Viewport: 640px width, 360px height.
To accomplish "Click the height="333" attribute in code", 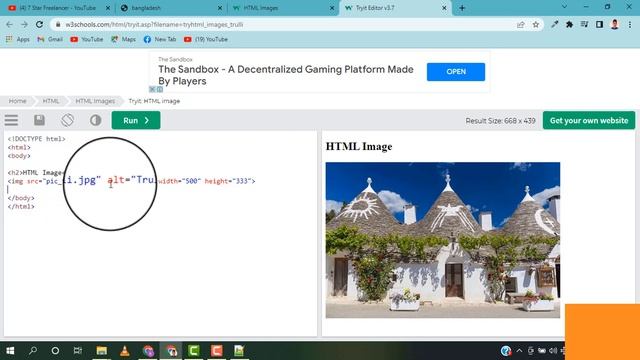I will pyautogui.click(x=228, y=181).
